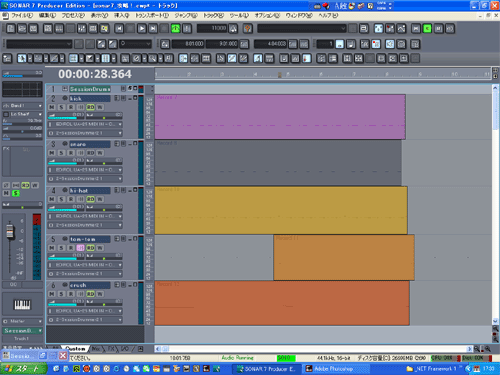Open the トランスポート (Transport) menu

152,15
